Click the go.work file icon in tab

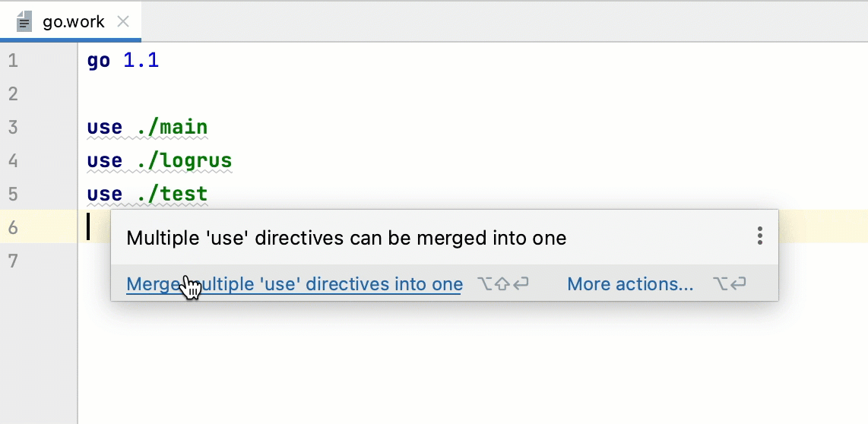click(24, 21)
